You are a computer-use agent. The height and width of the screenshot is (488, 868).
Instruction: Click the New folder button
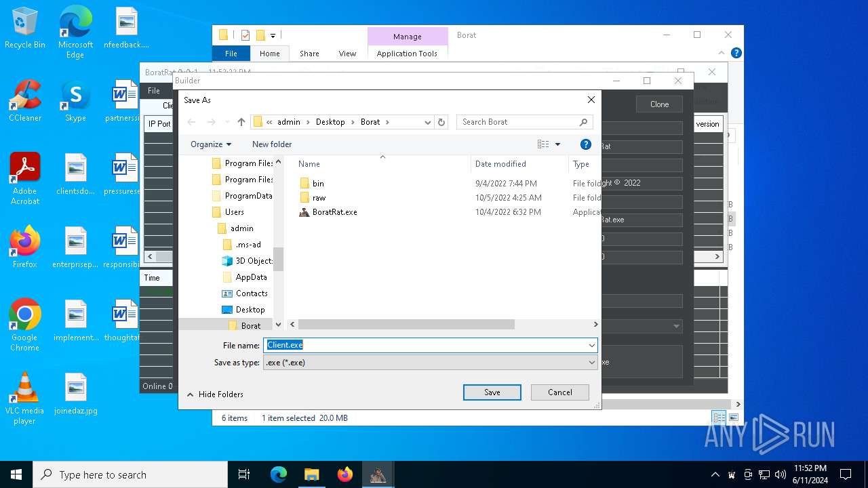272,144
